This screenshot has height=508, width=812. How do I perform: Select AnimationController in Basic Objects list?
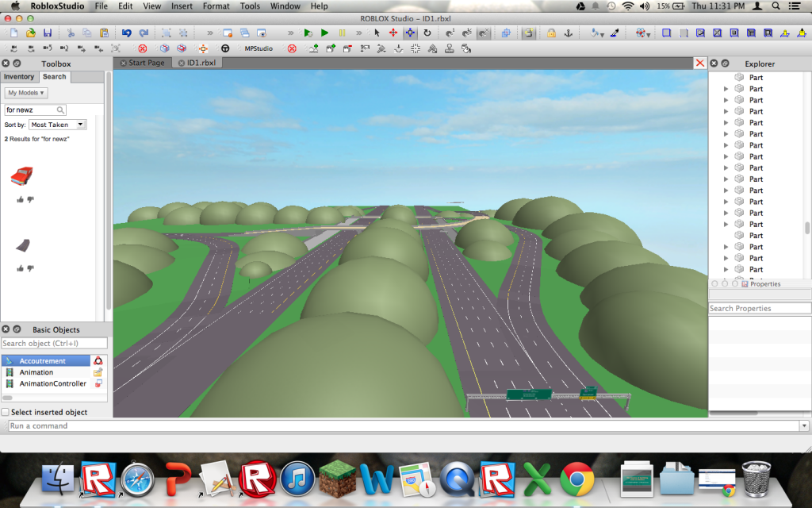click(46, 383)
